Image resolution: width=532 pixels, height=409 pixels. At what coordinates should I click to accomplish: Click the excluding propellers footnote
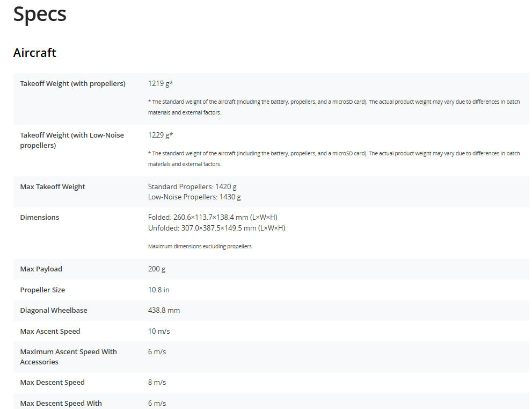point(200,246)
